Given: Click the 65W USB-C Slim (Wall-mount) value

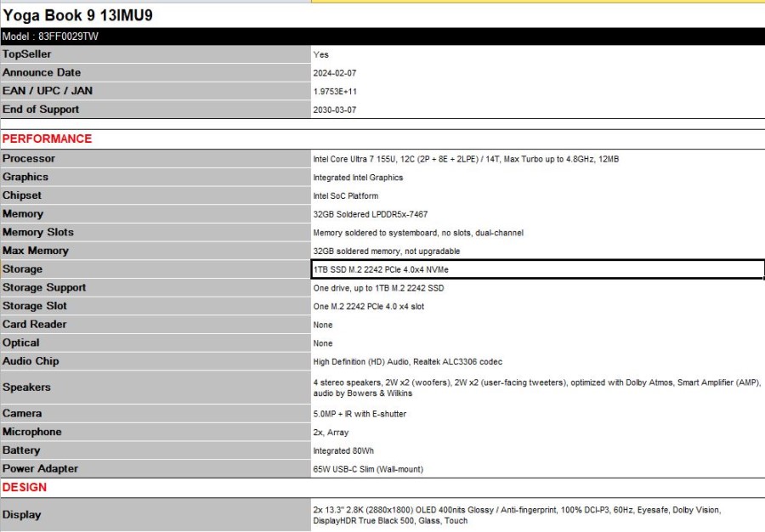Looking at the screenshot, I should tap(368, 470).
